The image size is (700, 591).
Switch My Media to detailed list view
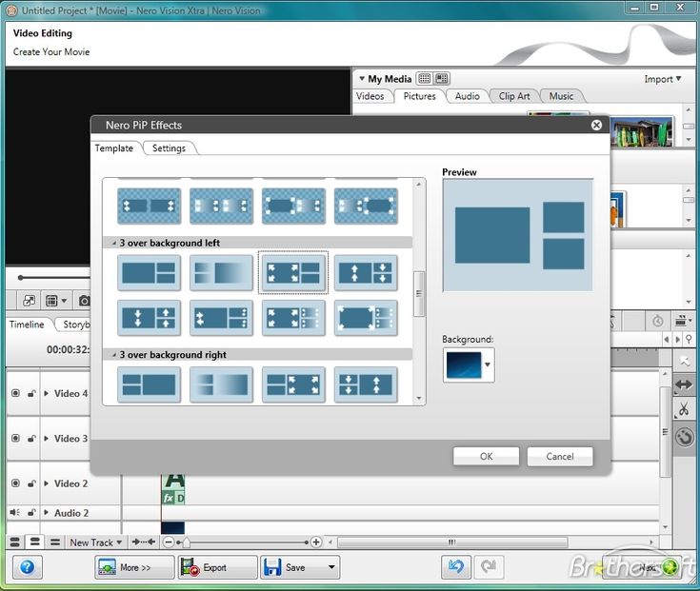[x=442, y=79]
